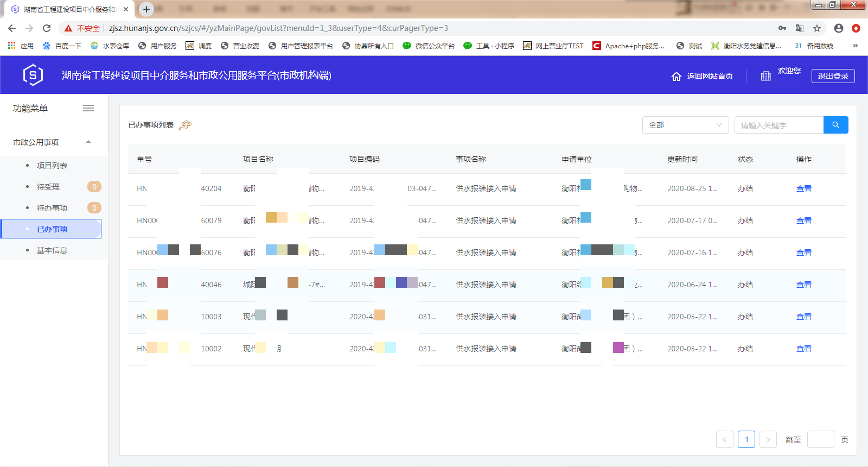Click the blue search magnifier button
This screenshot has width=868, height=467.
(835, 125)
